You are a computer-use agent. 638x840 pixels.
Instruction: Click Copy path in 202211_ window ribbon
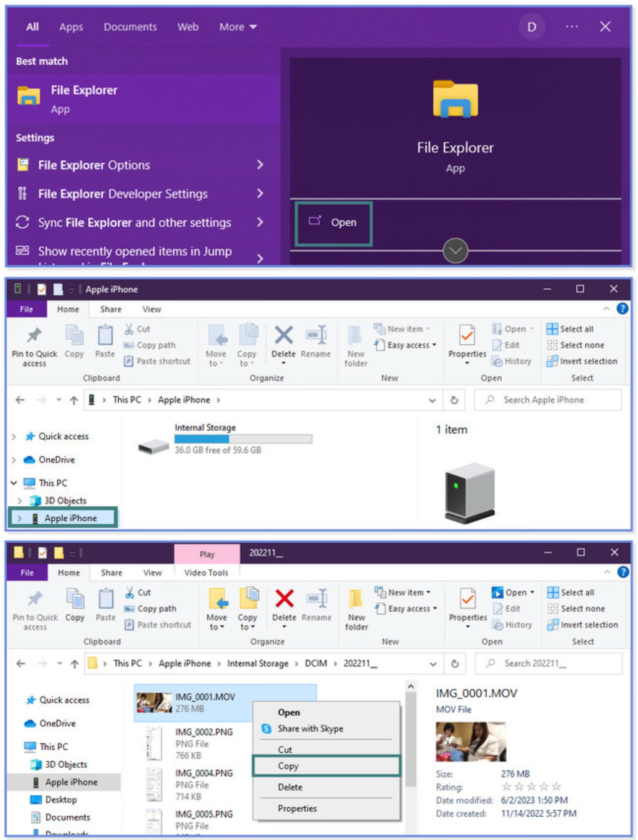(x=150, y=609)
